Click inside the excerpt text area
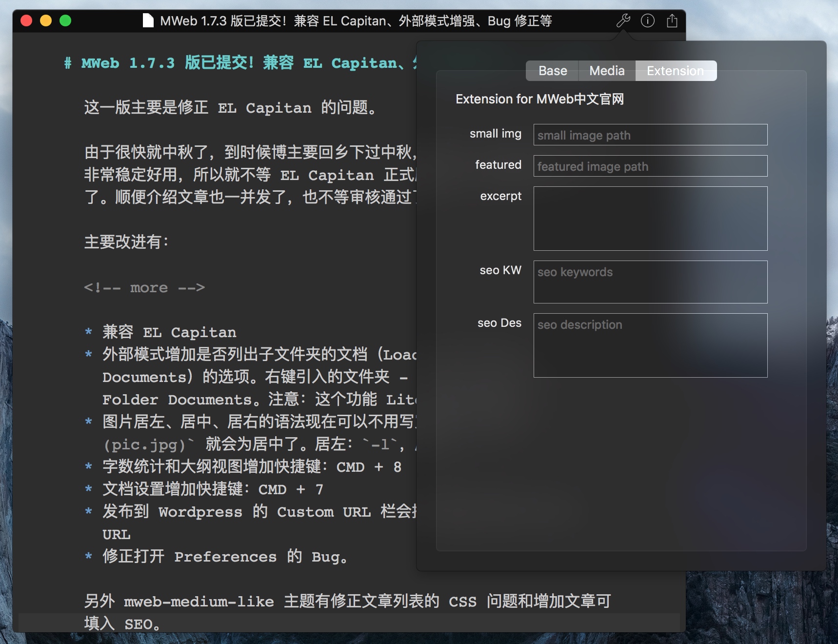This screenshot has height=644, width=838. point(650,219)
